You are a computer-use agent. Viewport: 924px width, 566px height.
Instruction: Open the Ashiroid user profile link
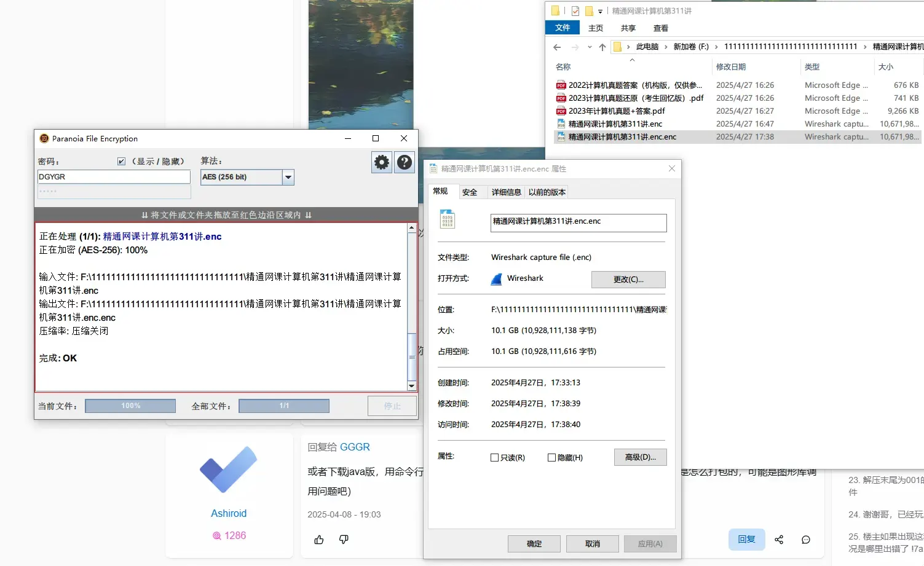point(229,513)
